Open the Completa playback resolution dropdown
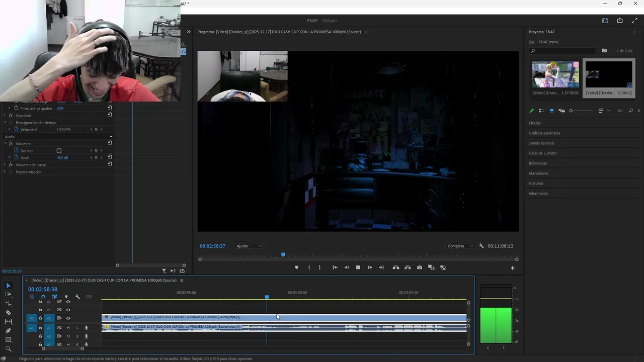 (x=460, y=246)
